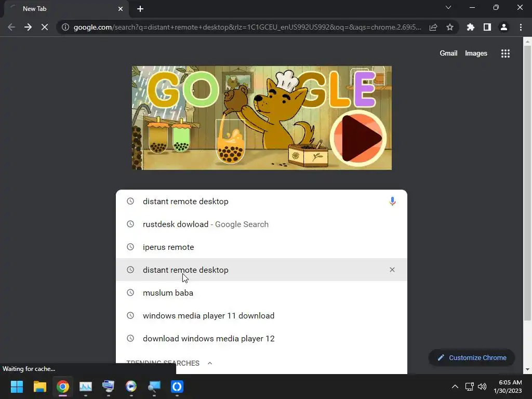Screen dimensions: 532x399
Task: Open the blue circular app in taskbar
Action: 177,387
